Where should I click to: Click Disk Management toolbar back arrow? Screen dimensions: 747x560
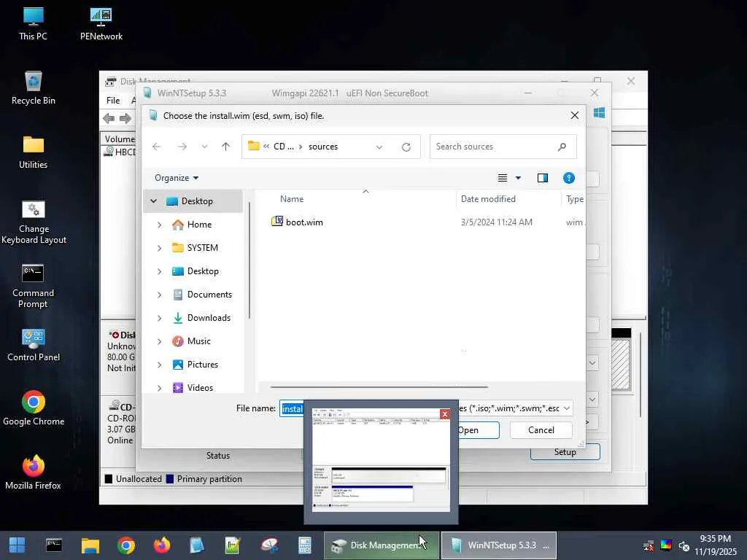[109, 118]
